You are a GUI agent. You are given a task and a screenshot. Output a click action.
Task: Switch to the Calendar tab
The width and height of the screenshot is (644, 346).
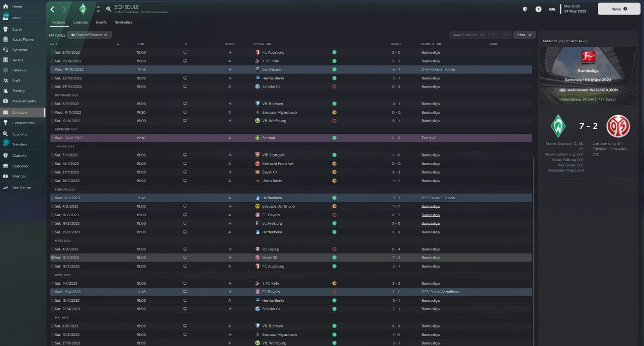(x=80, y=22)
